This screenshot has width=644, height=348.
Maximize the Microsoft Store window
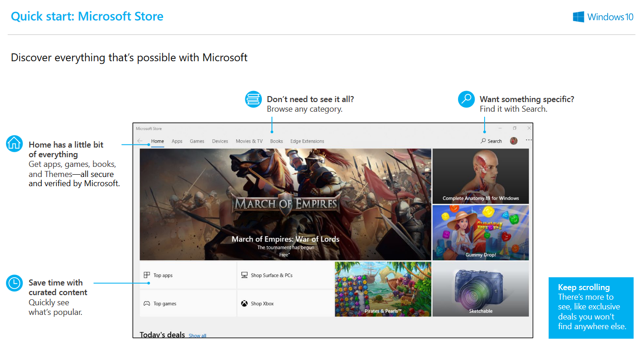coord(514,128)
